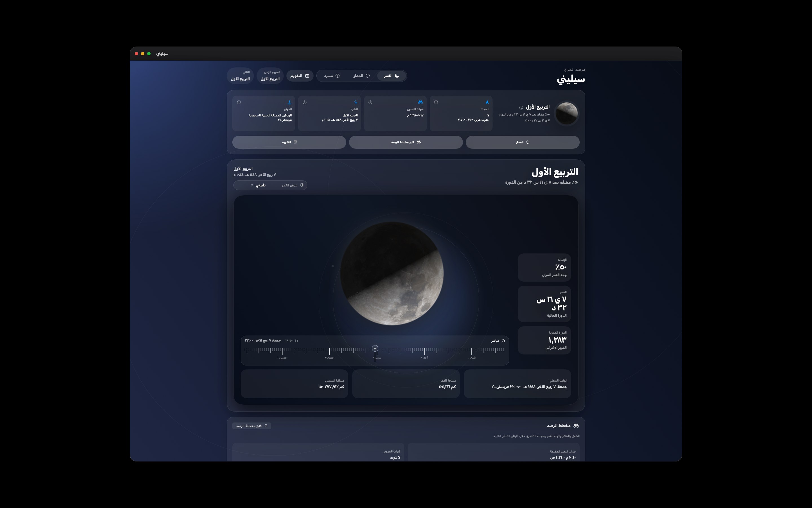
Task: Click the wide المدار button under the summary cards
Action: (x=522, y=142)
